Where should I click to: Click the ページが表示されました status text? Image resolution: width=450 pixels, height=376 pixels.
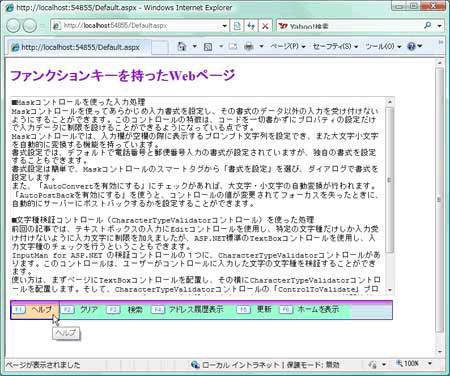(43, 365)
